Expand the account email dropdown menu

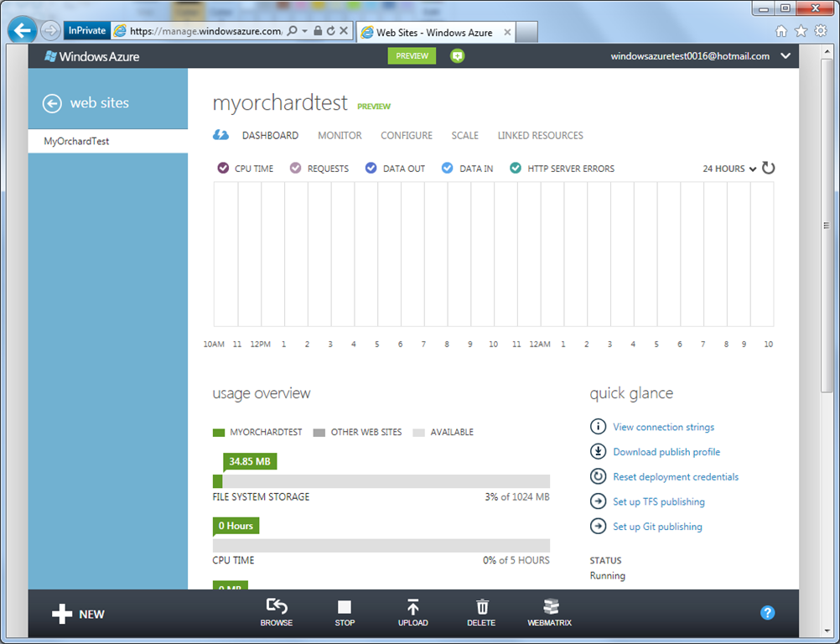(786, 56)
